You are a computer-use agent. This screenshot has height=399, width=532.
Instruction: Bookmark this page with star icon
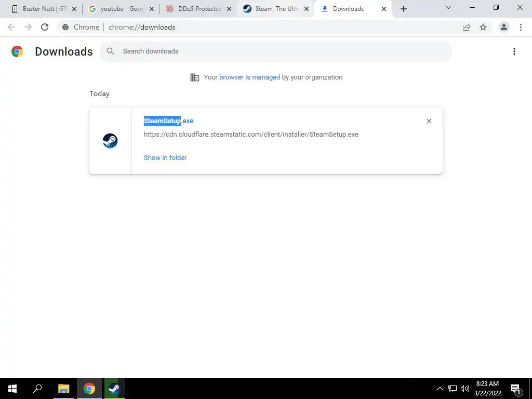[x=483, y=27]
